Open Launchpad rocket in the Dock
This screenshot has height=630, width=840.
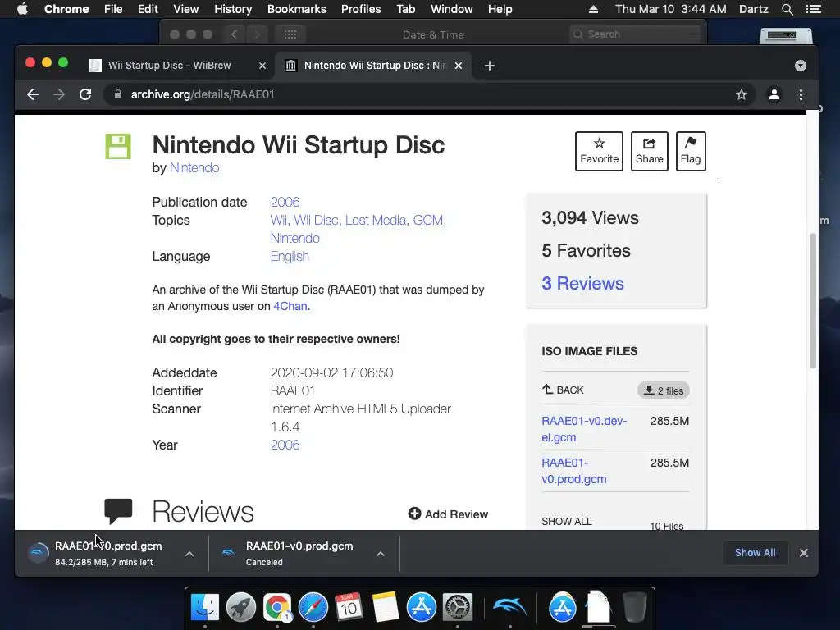point(240,608)
